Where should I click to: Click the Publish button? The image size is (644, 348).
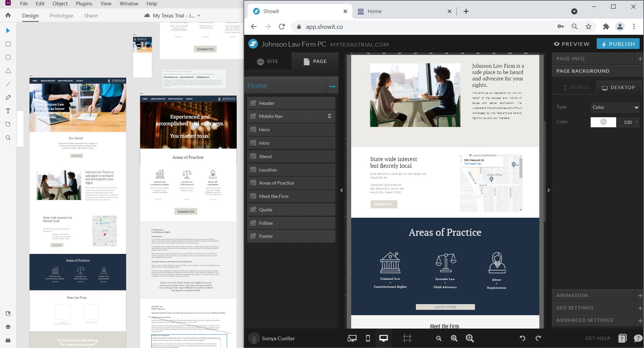point(618,44)
